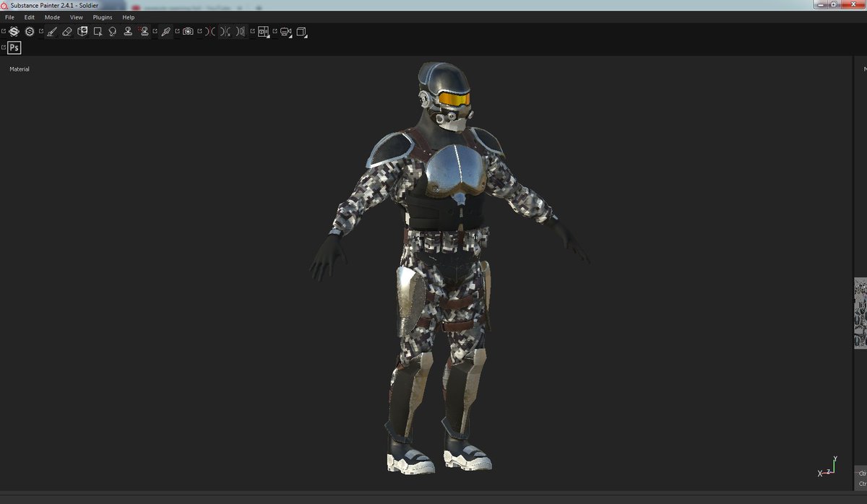
Task: Toggle the symmetry plane display icon
Action: tap(241, 32)
